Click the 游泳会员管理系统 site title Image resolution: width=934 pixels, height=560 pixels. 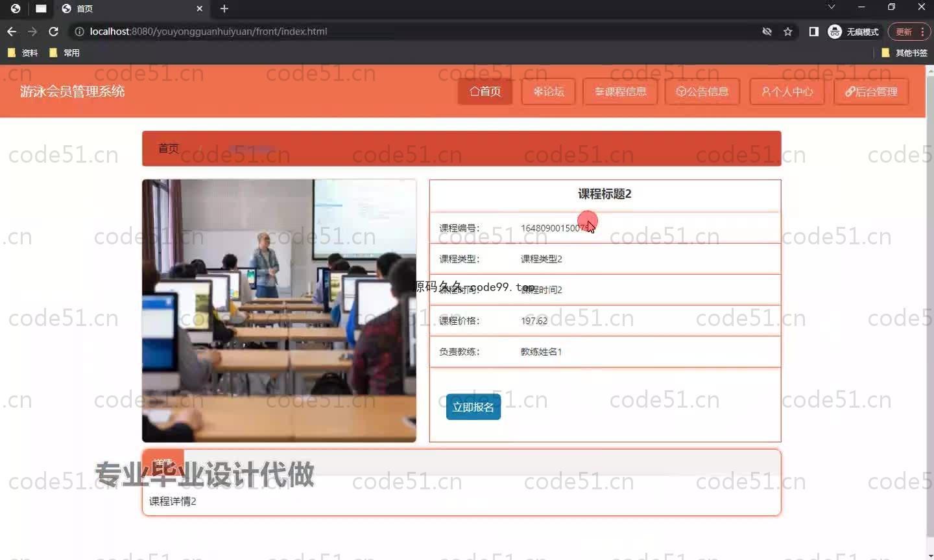72,91
